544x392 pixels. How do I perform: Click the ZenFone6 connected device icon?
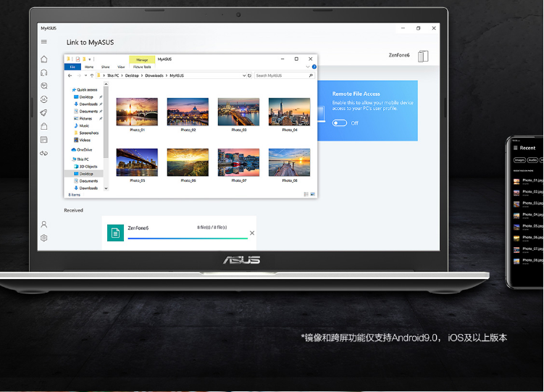point(423,56)
